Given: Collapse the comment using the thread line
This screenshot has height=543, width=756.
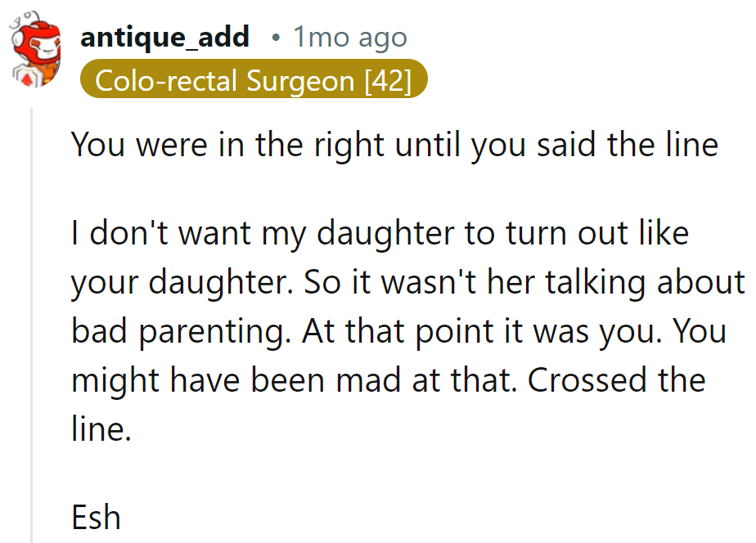Looking at the screenshot, I should [33, 327].
